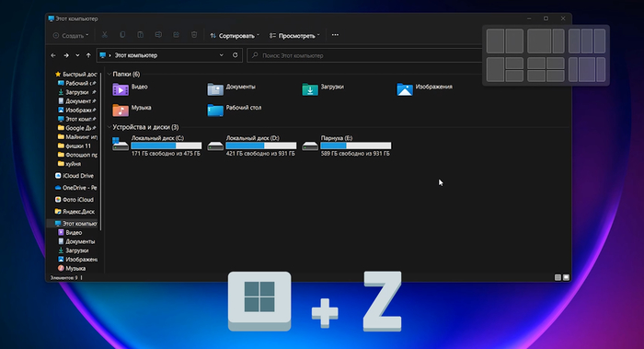
Task: Collapse the Папки (6) group
Action: (x=109, y=74)
